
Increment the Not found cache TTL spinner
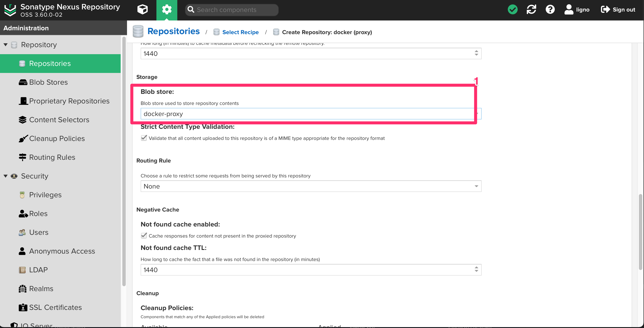[x=476, y=267]
